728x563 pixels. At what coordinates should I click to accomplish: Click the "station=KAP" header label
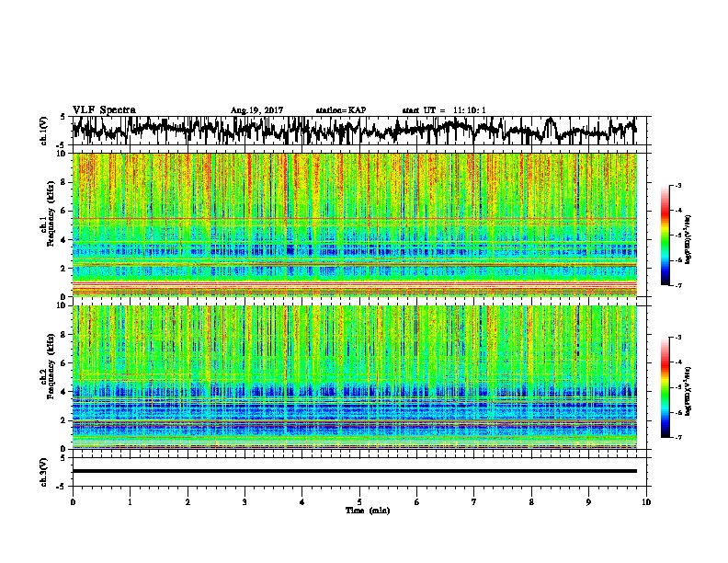341,110
